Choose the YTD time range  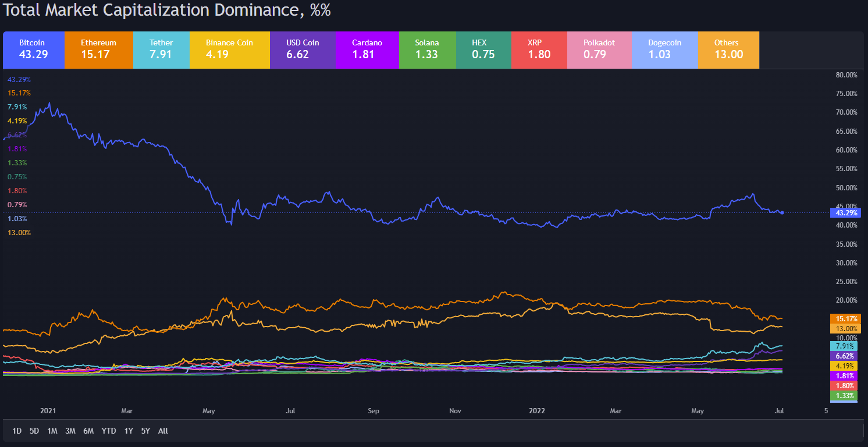tap(108, 431)
